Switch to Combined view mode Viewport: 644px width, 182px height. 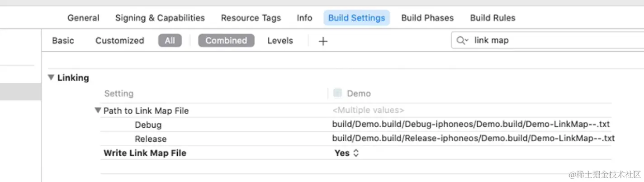coord(226,41)
